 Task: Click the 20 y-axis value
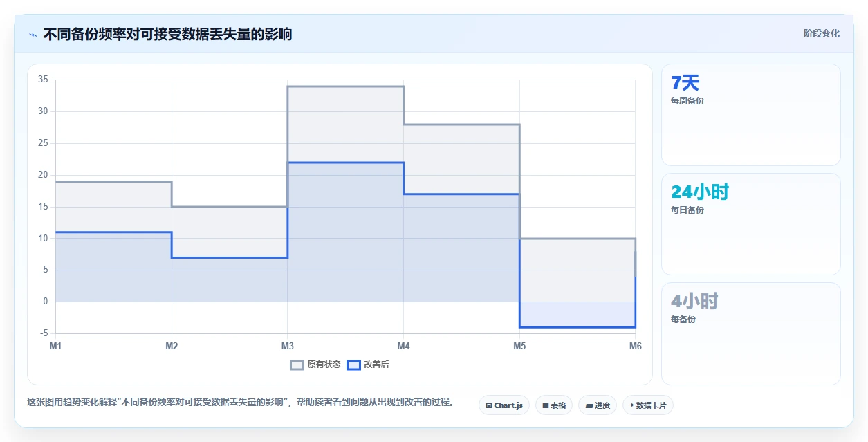click(43, 175)
